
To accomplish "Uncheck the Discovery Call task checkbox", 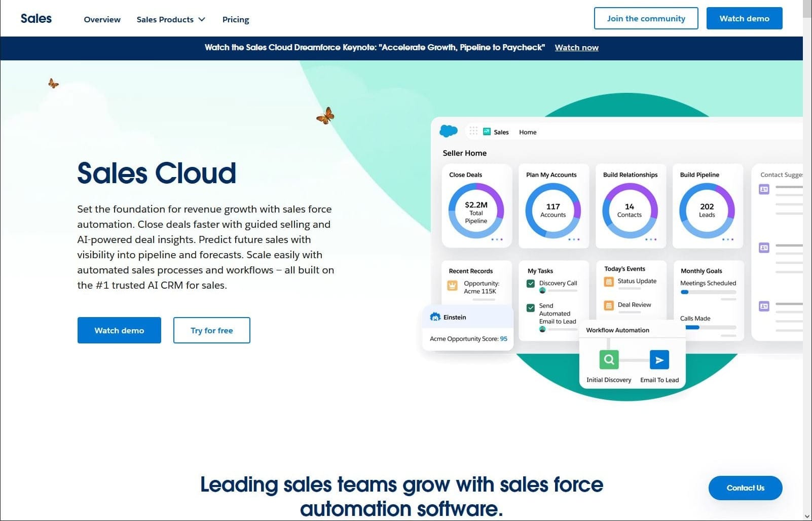I will click(531, 283).
